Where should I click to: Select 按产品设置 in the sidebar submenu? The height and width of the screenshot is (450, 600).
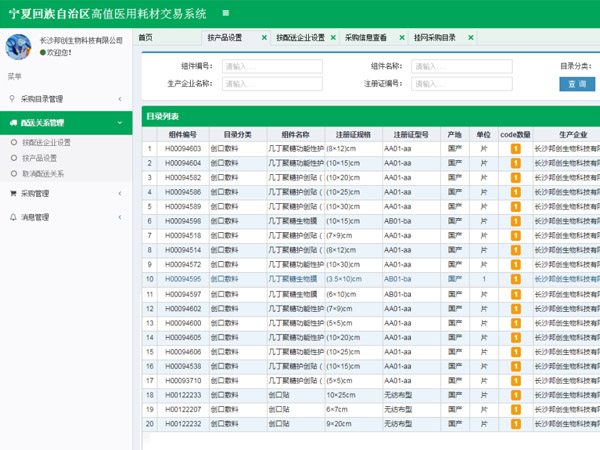tap(40, 158)
